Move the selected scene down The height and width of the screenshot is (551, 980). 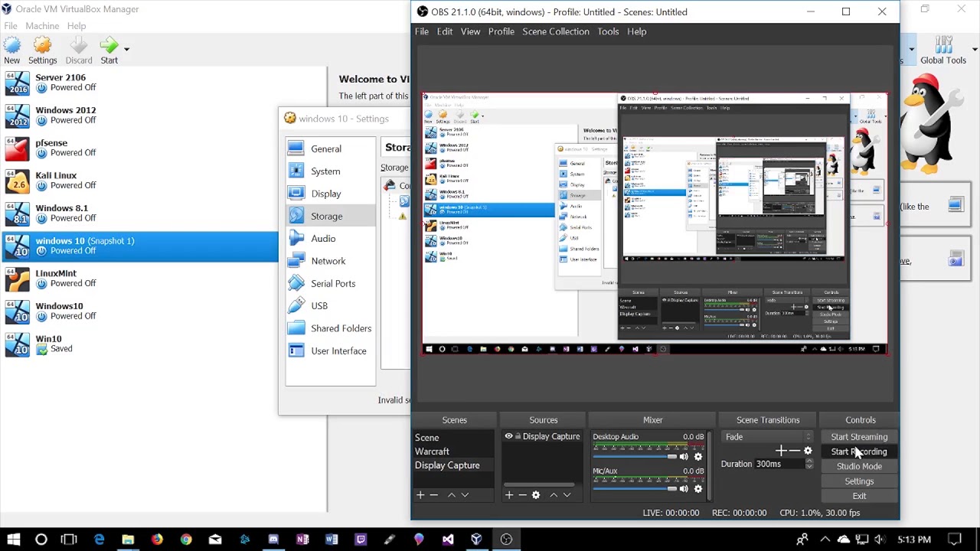[465, 495]
